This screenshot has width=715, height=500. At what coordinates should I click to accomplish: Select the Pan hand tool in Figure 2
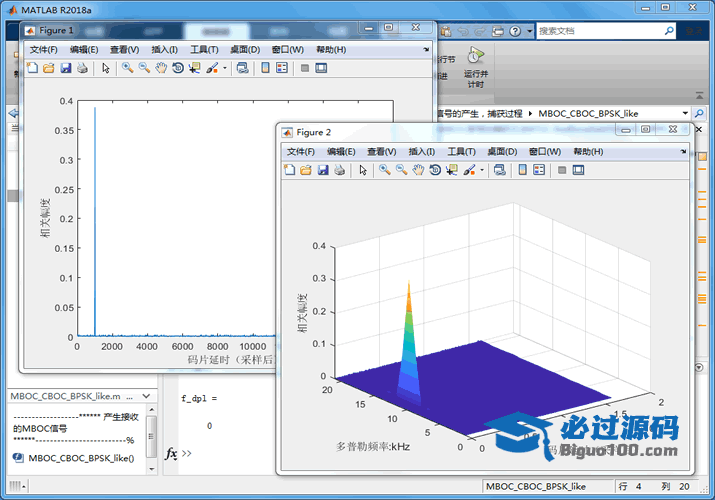418,170
